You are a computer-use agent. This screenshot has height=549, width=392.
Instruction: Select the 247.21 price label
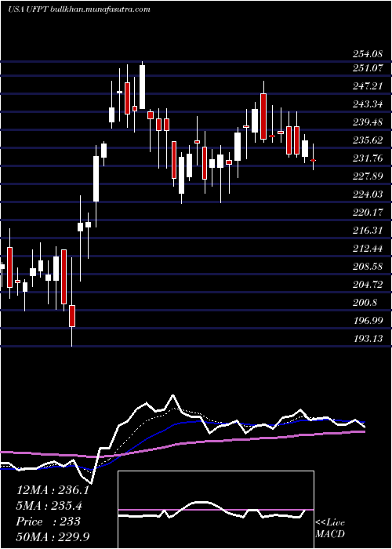366,86
